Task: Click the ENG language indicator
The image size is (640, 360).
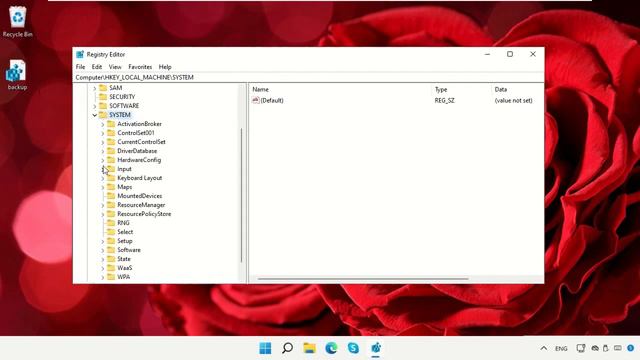Action: (x=561, y=349)
